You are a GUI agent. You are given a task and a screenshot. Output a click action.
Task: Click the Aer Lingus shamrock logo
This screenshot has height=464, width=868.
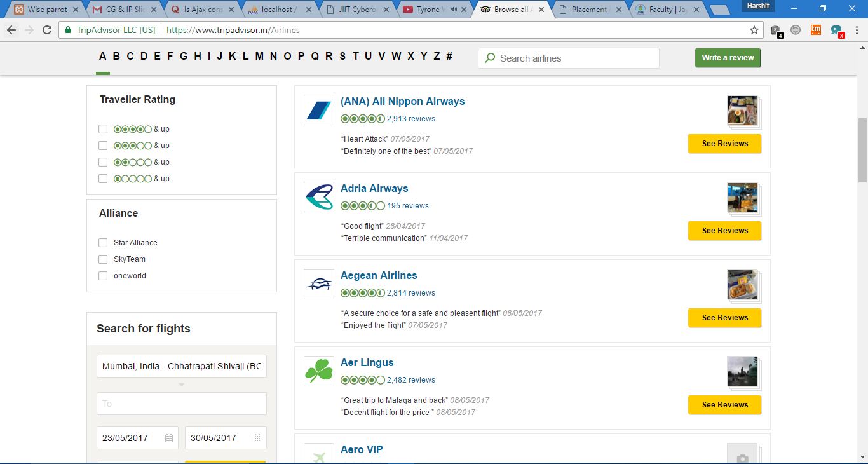click(x=319, y=371)
